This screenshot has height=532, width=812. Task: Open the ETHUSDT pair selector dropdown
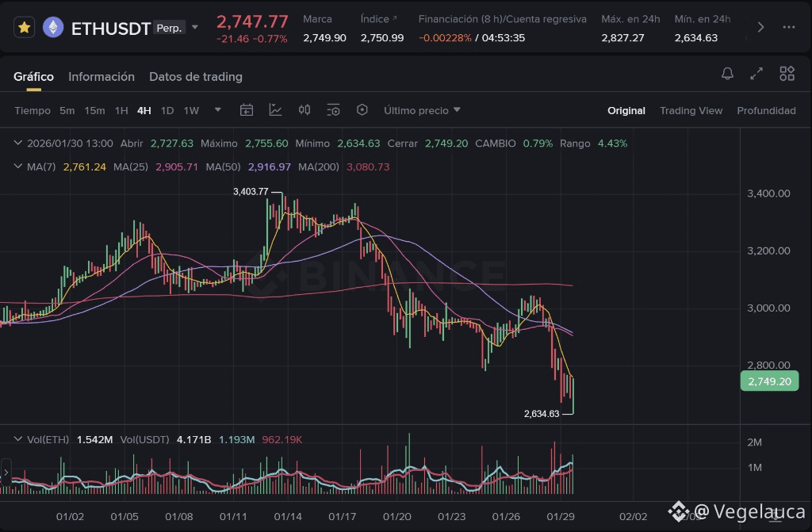coord(195,28)
